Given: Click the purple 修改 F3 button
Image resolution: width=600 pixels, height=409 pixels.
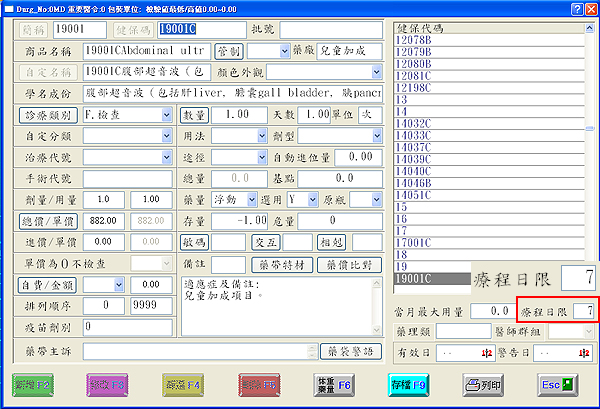Looking at the screenshot, I should tap(108, 384).
